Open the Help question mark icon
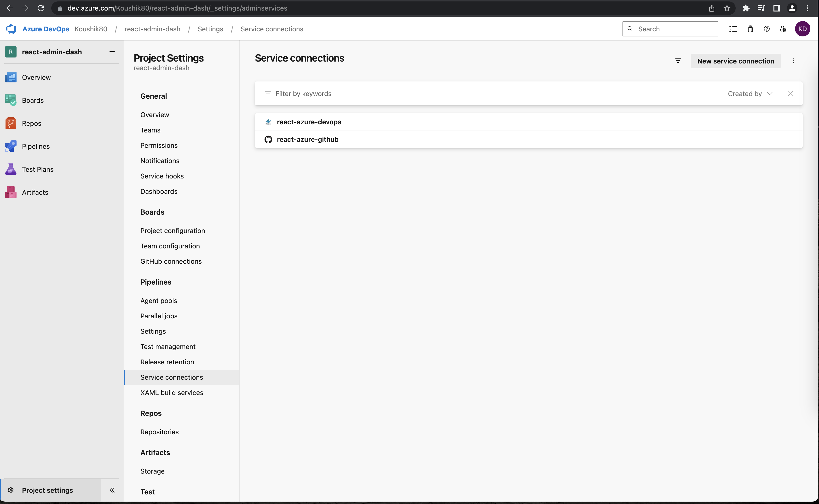 (767, 29)
